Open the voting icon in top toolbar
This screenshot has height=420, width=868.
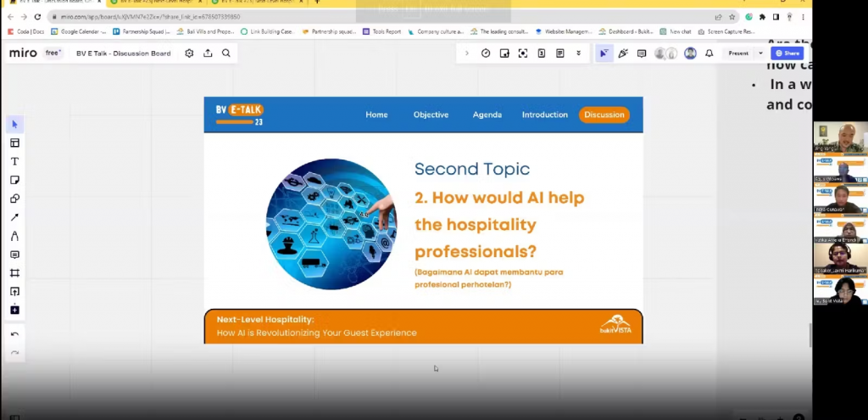[542, 53]
